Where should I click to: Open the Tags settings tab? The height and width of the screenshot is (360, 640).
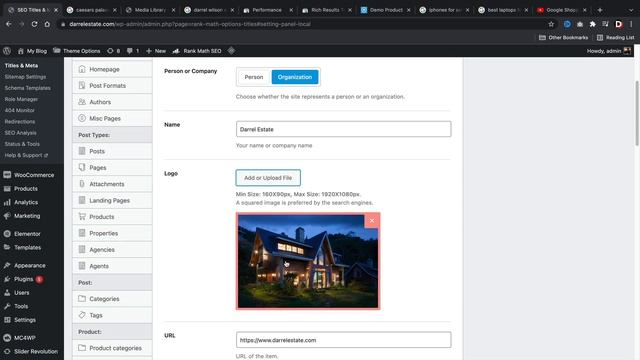pyautogui.click(x=112, y=315)
